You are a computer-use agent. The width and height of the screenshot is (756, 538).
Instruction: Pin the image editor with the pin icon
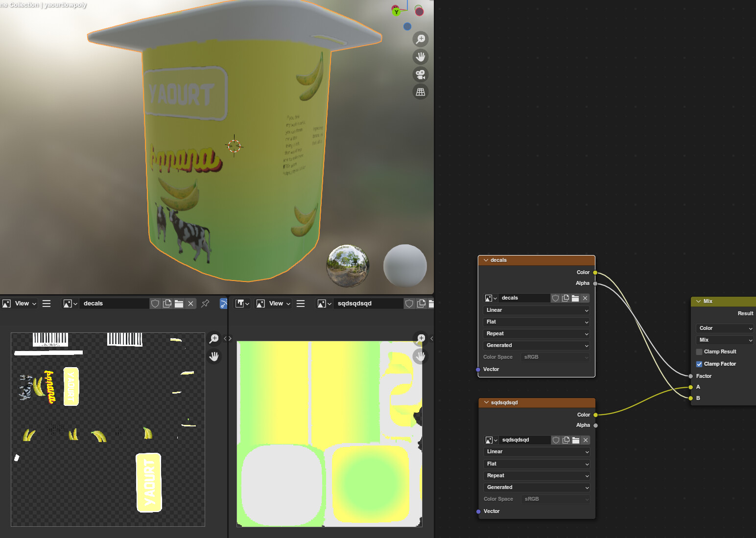coord(205,303)
